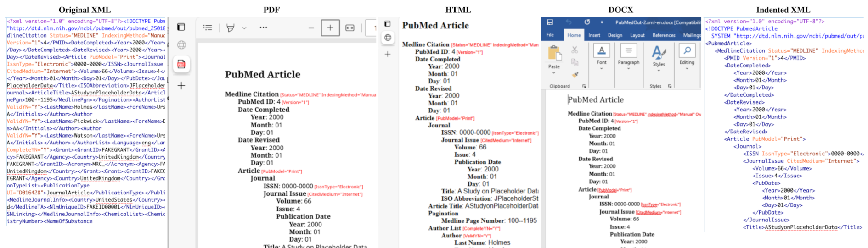
Task: Select the Format Painter brush in Word
Action: 575,74
